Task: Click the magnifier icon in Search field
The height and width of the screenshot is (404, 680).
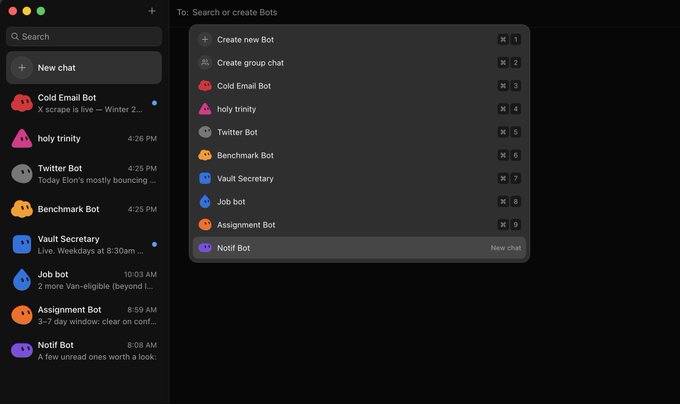Action: point(15,36)
